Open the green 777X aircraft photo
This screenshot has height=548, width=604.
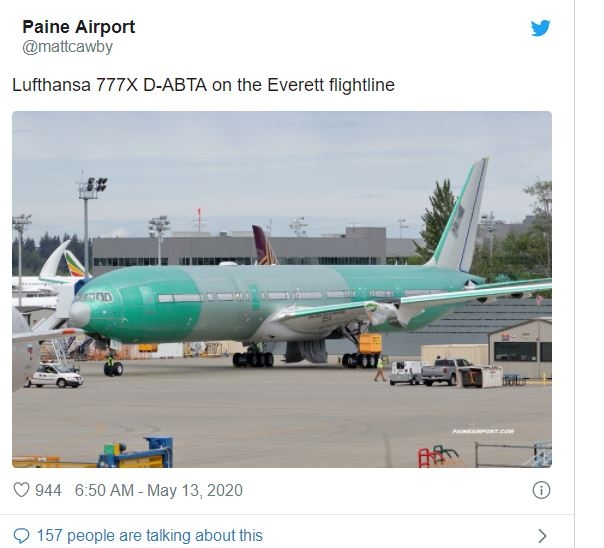pos(281,289)
